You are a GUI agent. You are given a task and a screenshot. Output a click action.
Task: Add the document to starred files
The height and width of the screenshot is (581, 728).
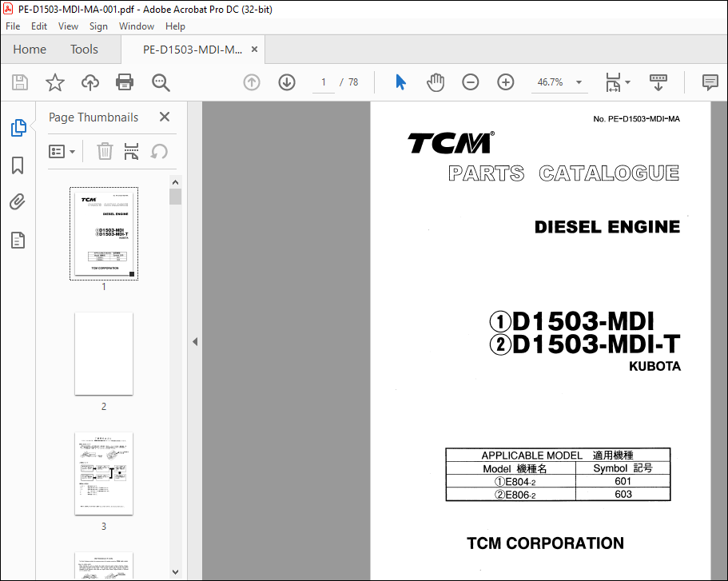coord(55,82)
